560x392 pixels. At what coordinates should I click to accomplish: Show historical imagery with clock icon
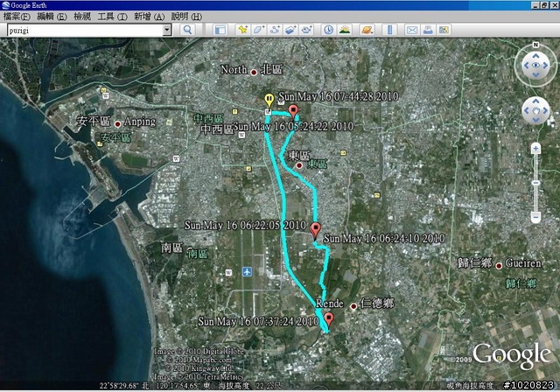(329, 30)
